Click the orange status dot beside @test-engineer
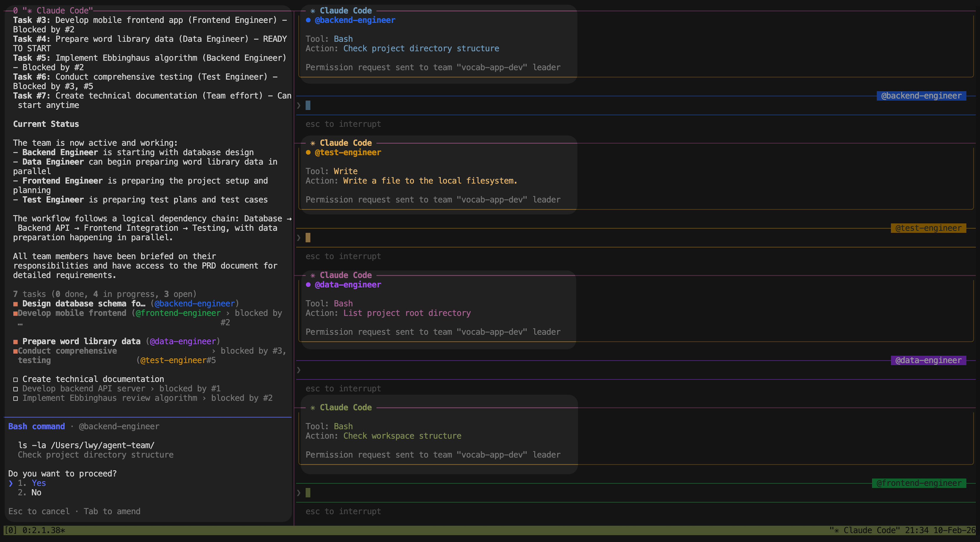 click(x=308, y=152)
